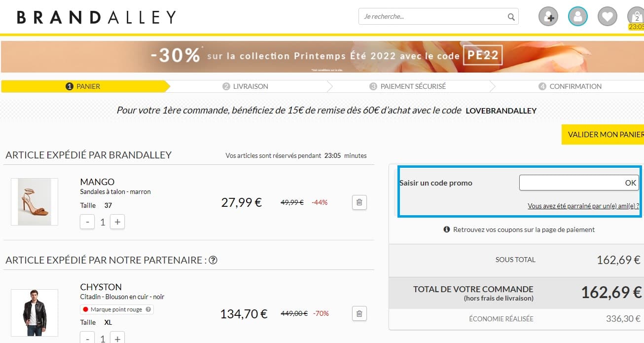Open the account profile icon
This screenshot has width=644, height=343.
tap(577, 16)
